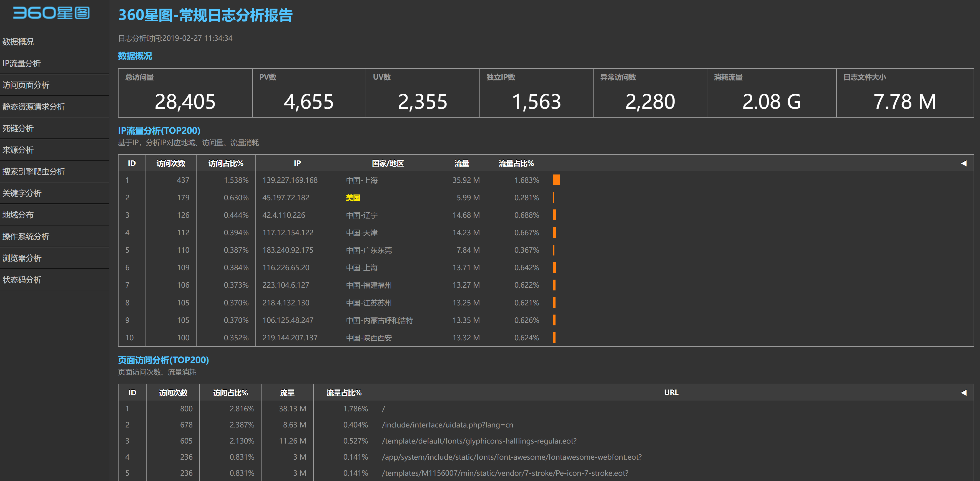The width and height of the screenshot is (980, 481).
Task: Click the 总访问量 value 28,405
Action: 185,102
